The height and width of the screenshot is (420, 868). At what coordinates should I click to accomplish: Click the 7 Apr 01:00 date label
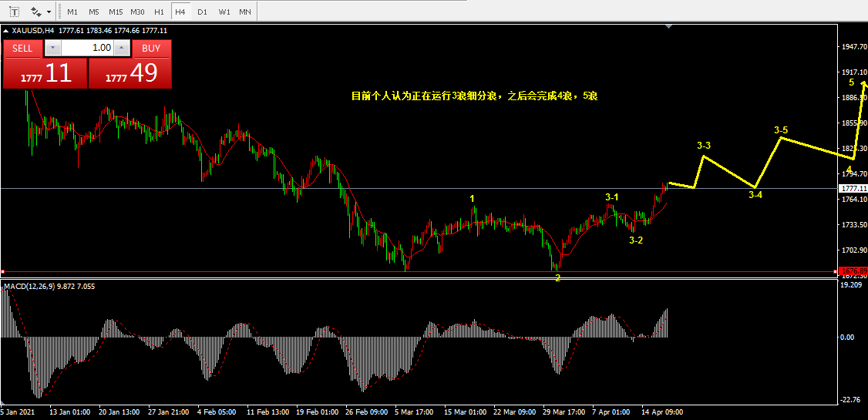tap(611, 412)
